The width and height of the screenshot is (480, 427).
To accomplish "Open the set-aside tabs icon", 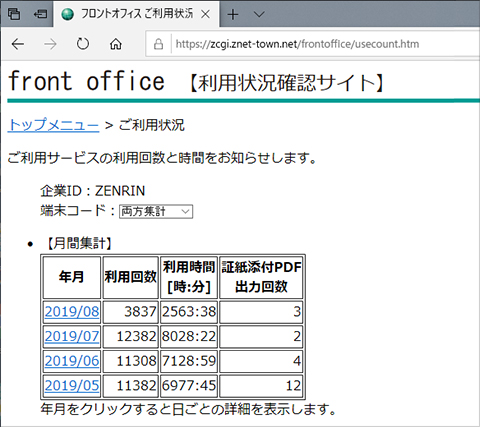I will [14, 14].
